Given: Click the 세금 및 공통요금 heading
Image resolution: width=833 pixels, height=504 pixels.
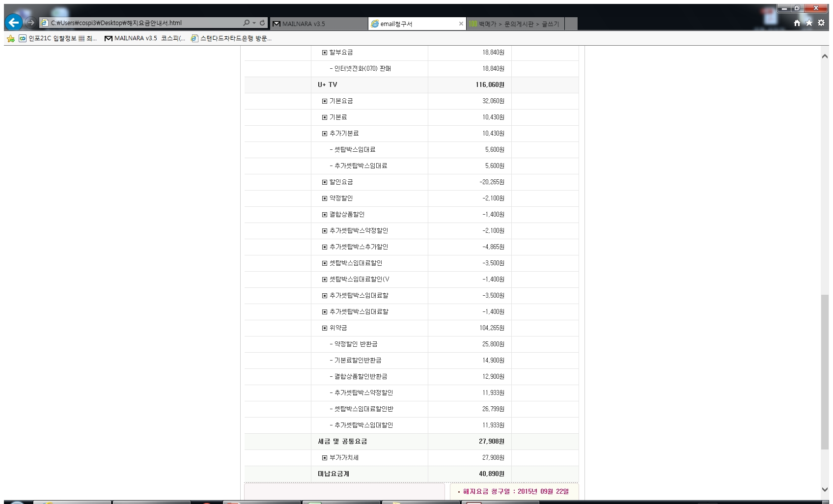Looking at the screenshot, I should 342,441.
